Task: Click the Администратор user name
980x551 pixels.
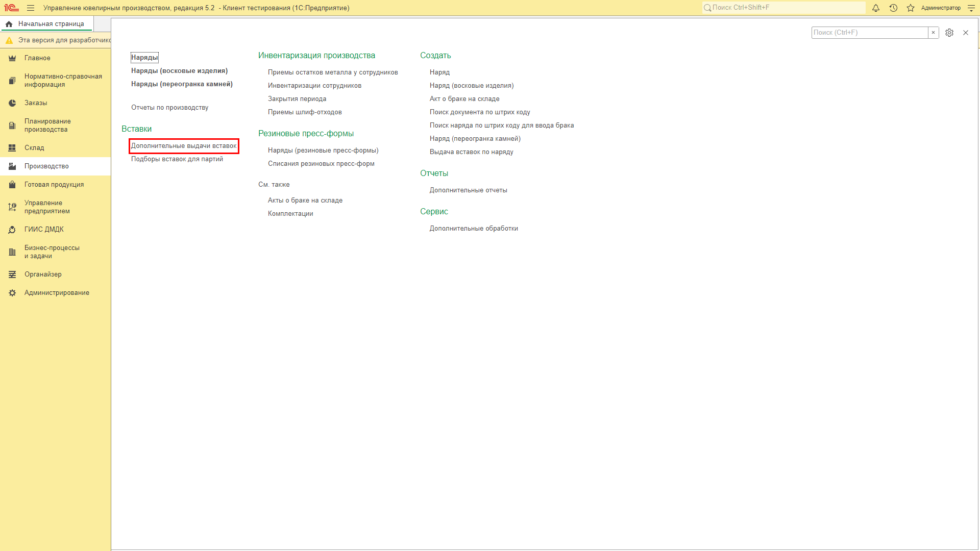Action: coord(941,8)
